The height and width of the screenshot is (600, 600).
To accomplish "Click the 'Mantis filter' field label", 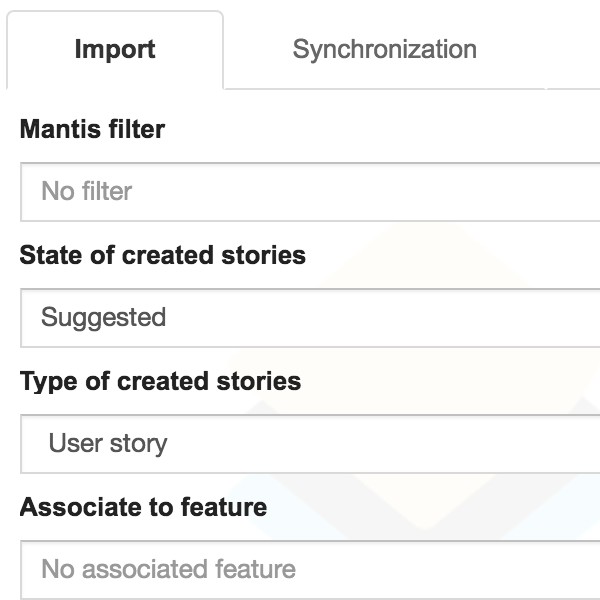I will 92,129.
